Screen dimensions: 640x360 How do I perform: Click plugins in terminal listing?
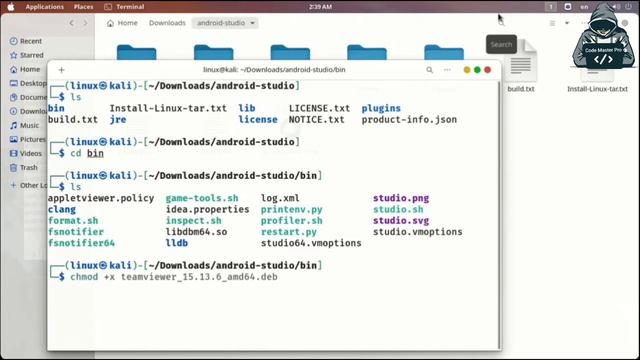coord(381,109)
